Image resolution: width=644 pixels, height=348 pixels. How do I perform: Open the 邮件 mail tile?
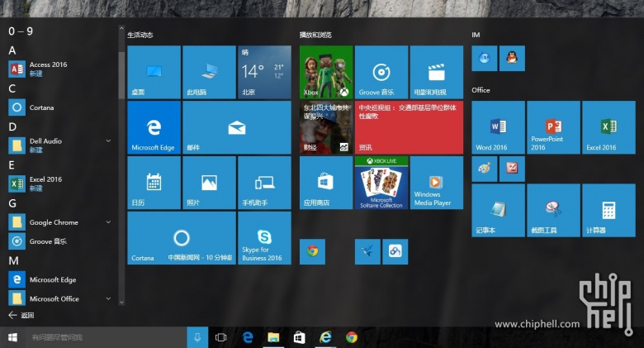pyautogui.click(x=237, y=127)
